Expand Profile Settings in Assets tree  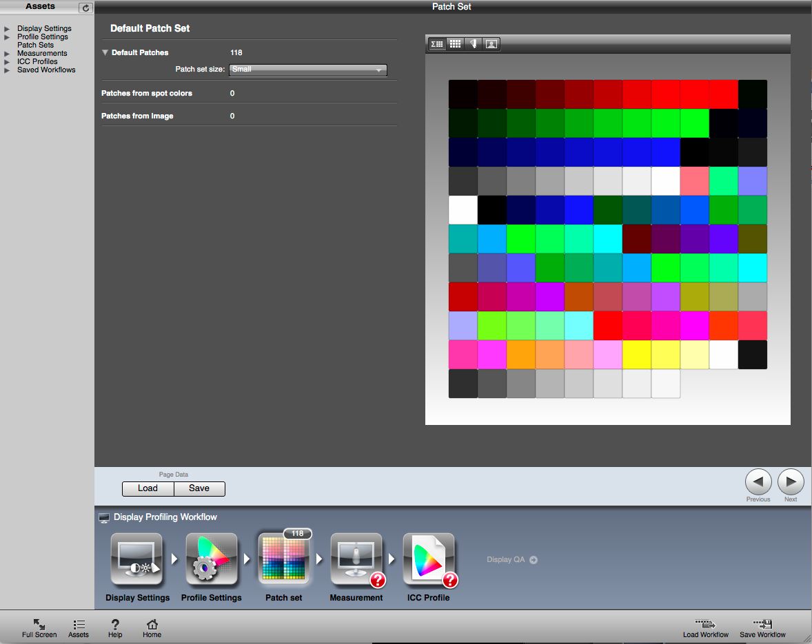pos(7,37)
